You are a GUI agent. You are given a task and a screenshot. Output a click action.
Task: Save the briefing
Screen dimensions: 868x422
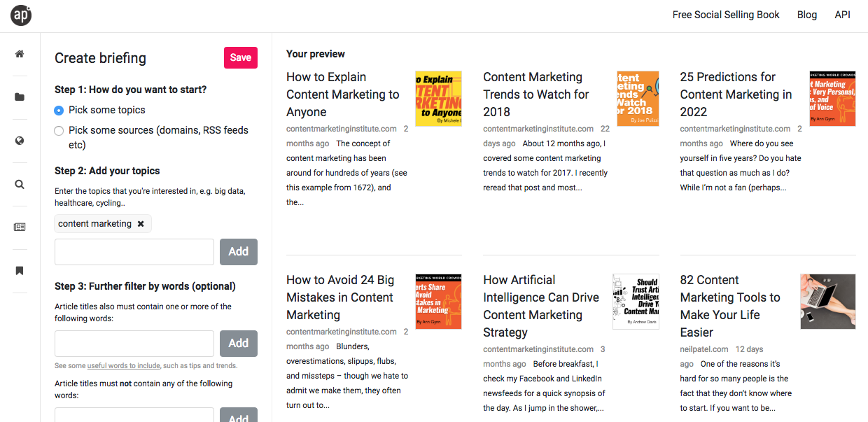(240, 58)
